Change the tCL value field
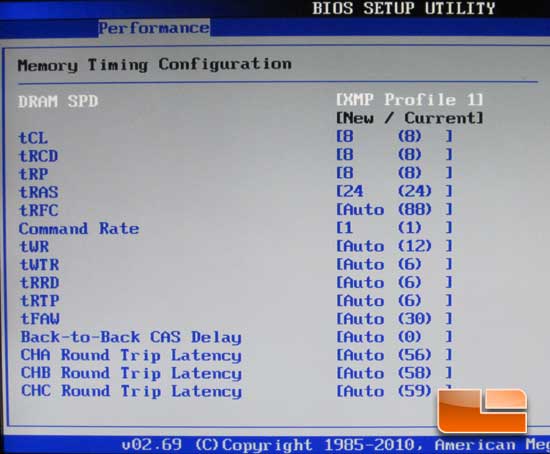This screenshot has width=550, height=454. point(394,136)
